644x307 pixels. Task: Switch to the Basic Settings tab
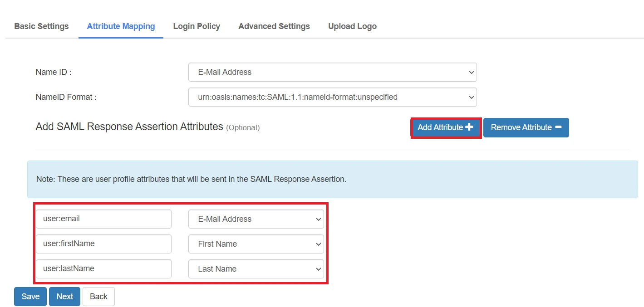(41, 26)
